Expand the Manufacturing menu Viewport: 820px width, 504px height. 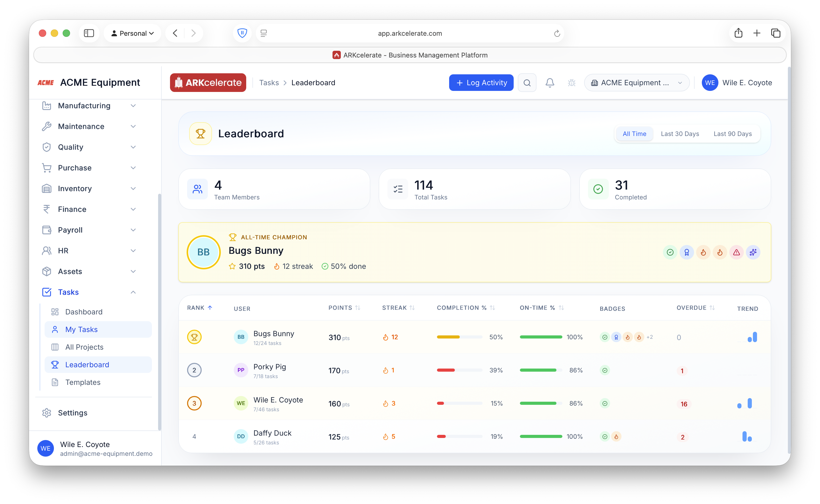[x=90, y=106]
